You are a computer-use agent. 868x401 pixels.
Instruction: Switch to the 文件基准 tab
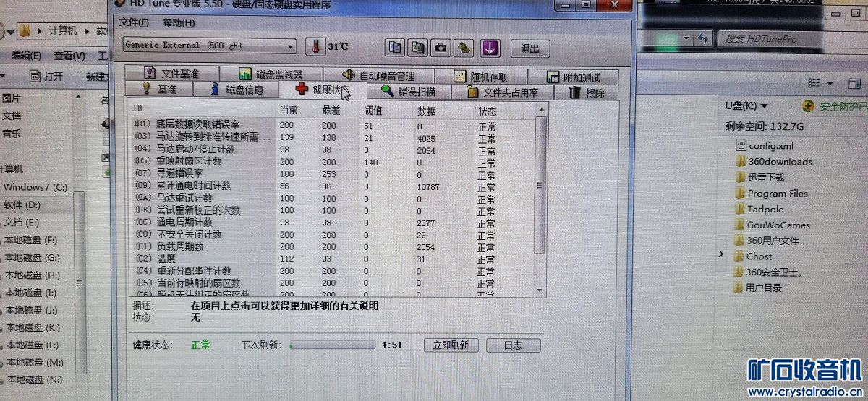(171, 74)
